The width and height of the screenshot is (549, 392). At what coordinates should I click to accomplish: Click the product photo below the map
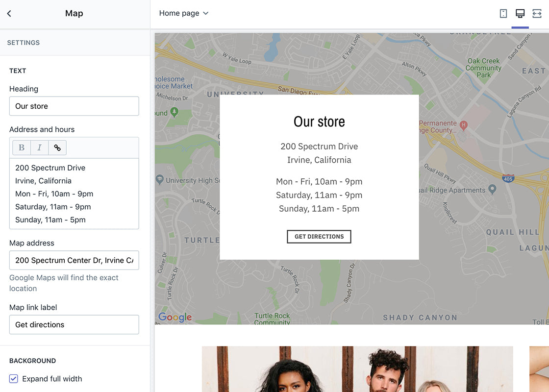(357, 369)
